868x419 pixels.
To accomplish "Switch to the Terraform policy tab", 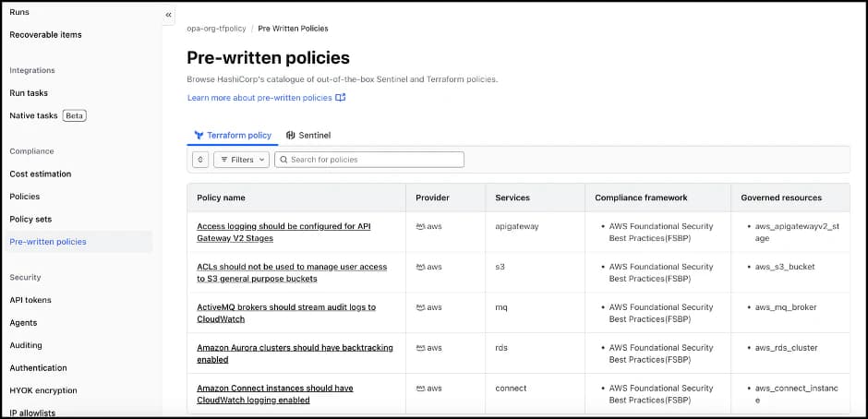I will [x=233, y=135].
